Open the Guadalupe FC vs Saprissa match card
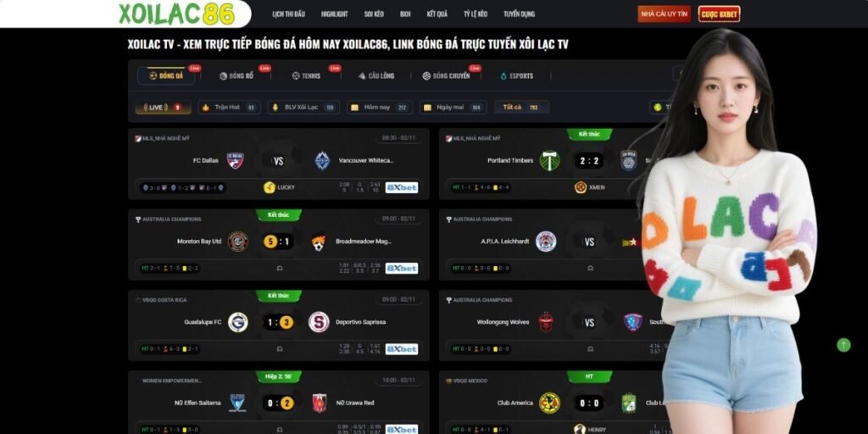 point(278,325)
